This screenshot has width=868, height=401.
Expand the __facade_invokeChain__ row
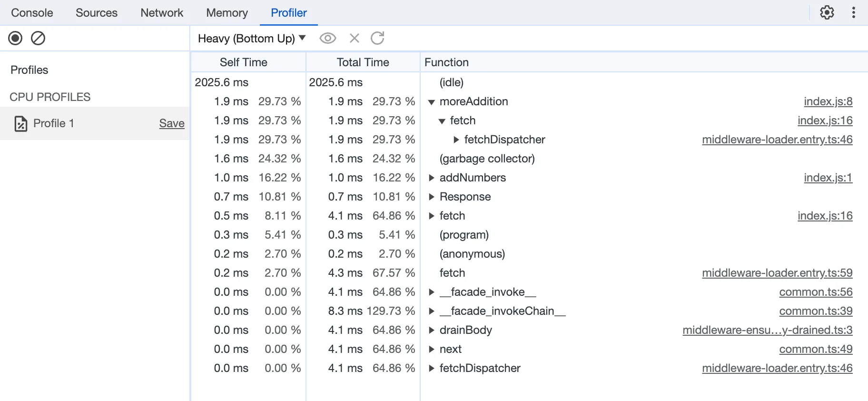[431, 311]
